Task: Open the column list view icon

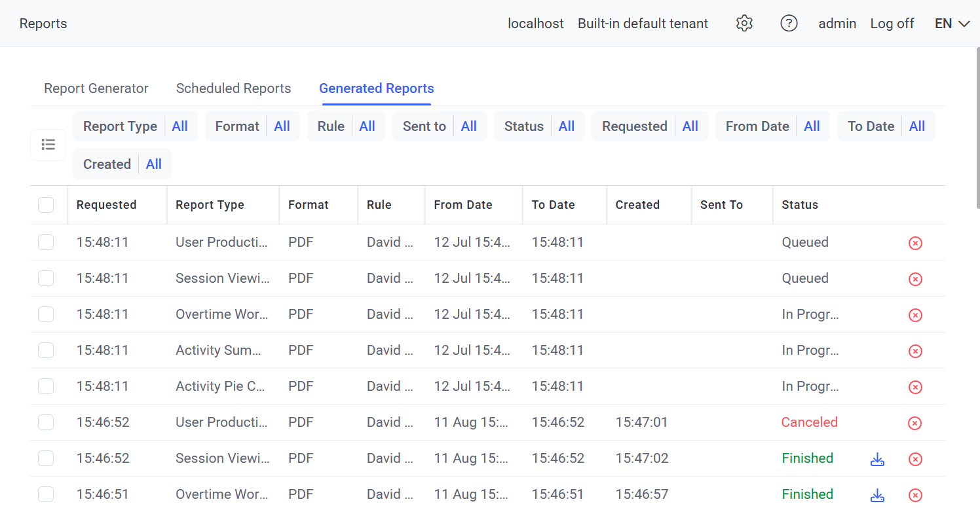Action: point(48,145)
